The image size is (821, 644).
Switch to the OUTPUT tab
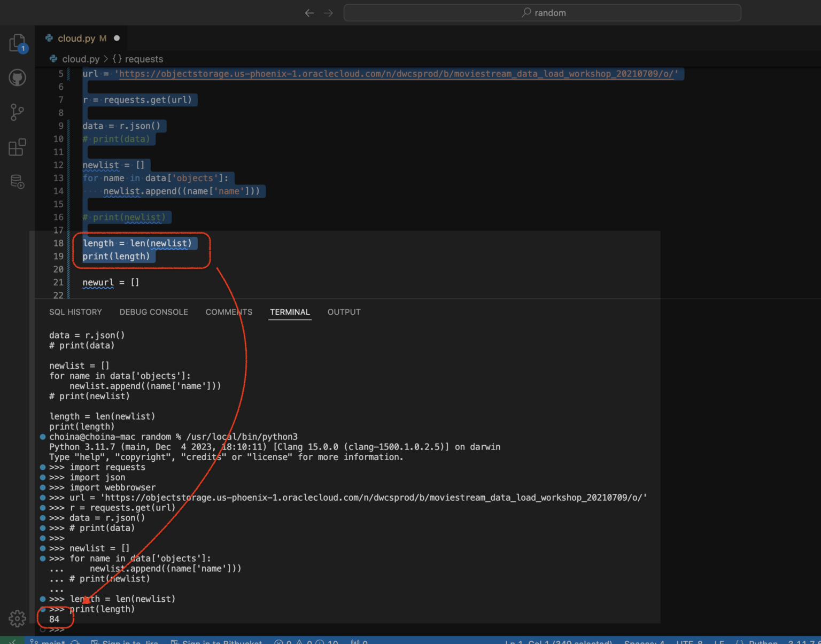click(344, 312)
